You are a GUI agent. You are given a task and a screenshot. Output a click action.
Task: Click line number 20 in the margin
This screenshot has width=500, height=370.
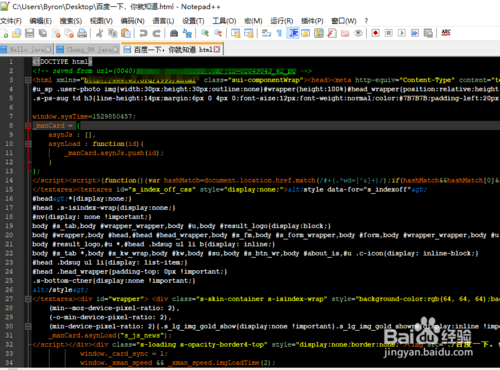click(x=9, y=235)
